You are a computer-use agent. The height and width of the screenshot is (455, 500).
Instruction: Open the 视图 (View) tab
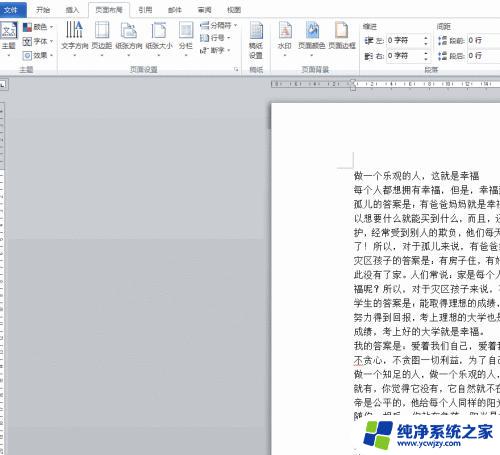234,10
